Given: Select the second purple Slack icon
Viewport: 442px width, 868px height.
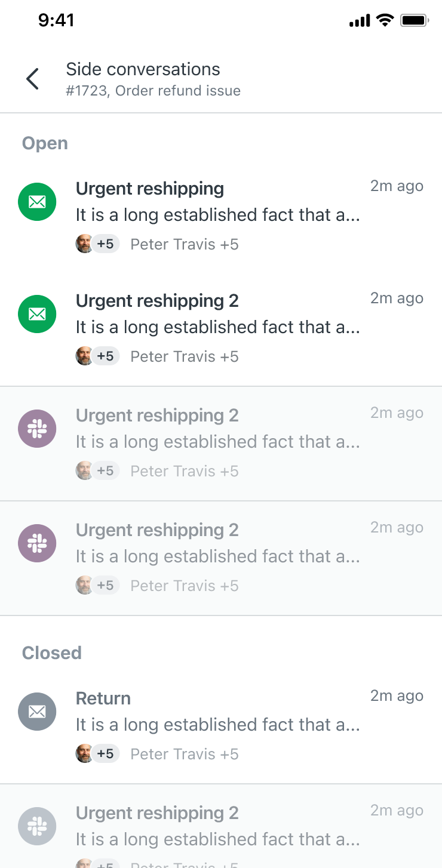Looking at the screenshot, I should click(x=37, y=543).
